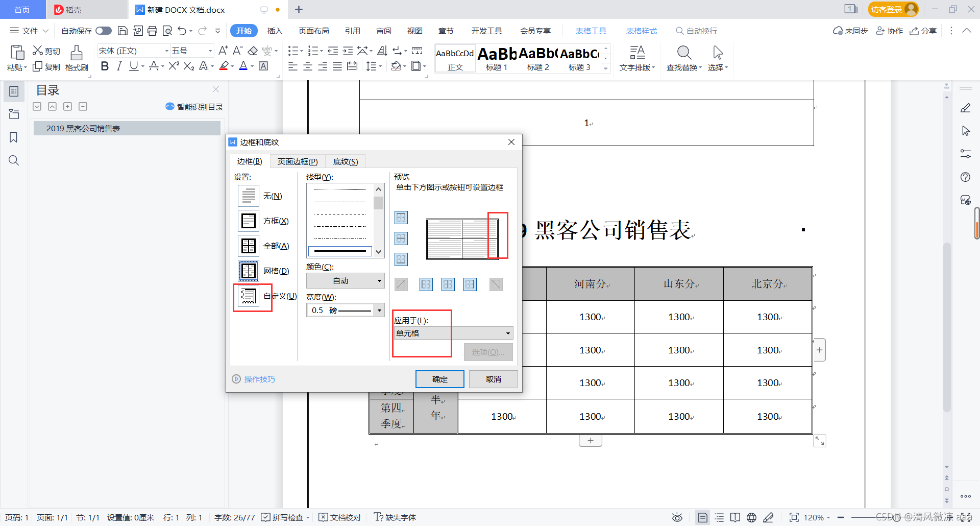The width and height of the screenshot is (980, 526).
Task: Select the 自定义 border setting
Action: 248,296
